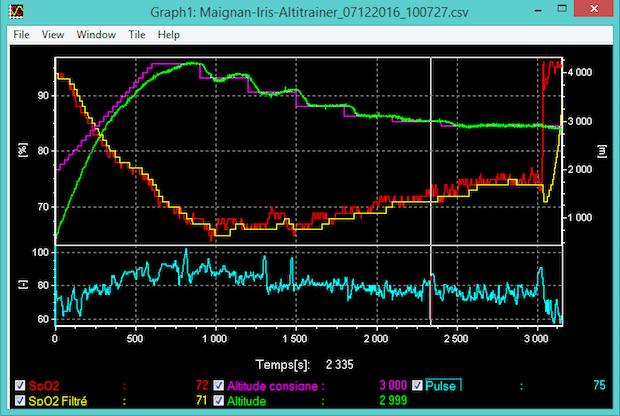Uncheck the SpO2 curve checkbox
Screen dimensions: 620x416
point(21,385)
